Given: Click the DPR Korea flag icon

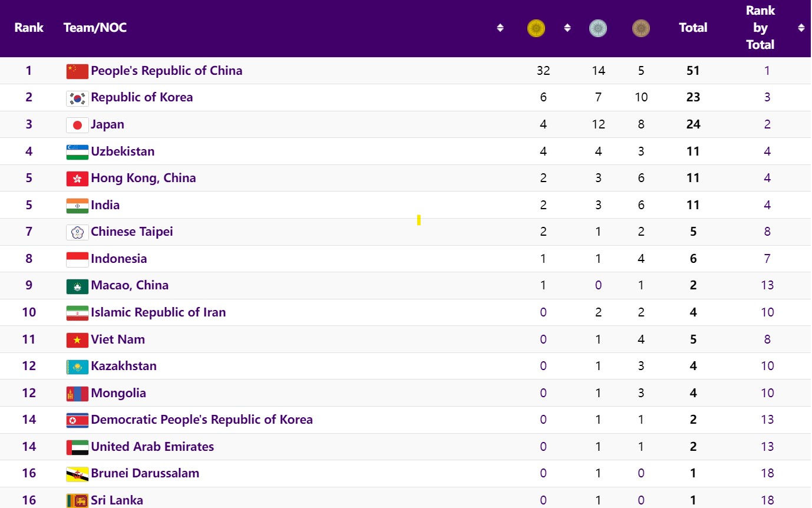Looking at the screenshot, I should [77, 420].
